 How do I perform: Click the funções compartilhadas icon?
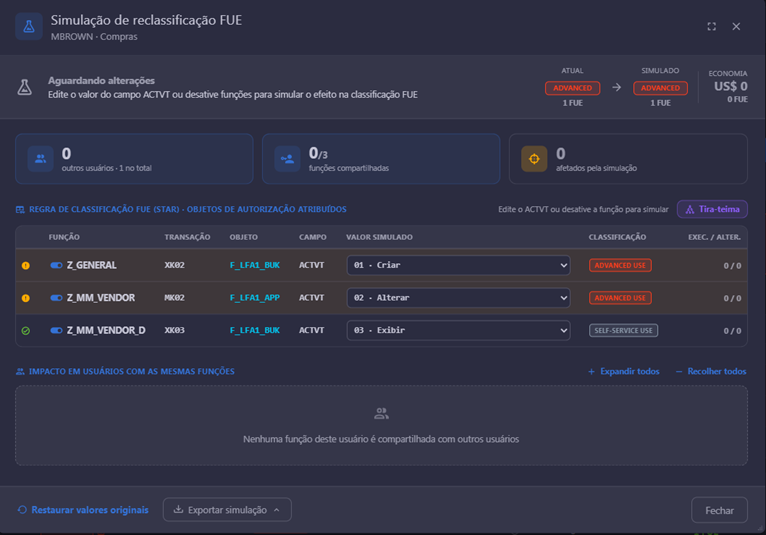point(287,159)
